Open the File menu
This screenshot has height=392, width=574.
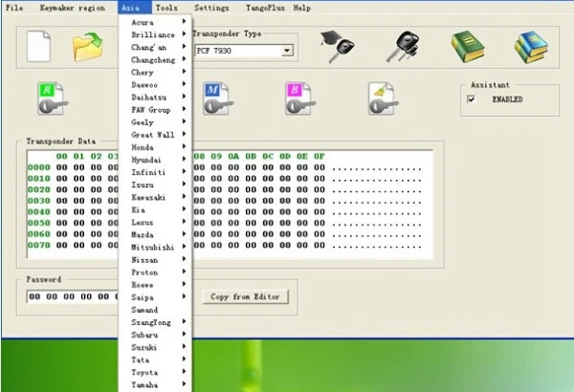pyautogui.click(x=14, y=8)
